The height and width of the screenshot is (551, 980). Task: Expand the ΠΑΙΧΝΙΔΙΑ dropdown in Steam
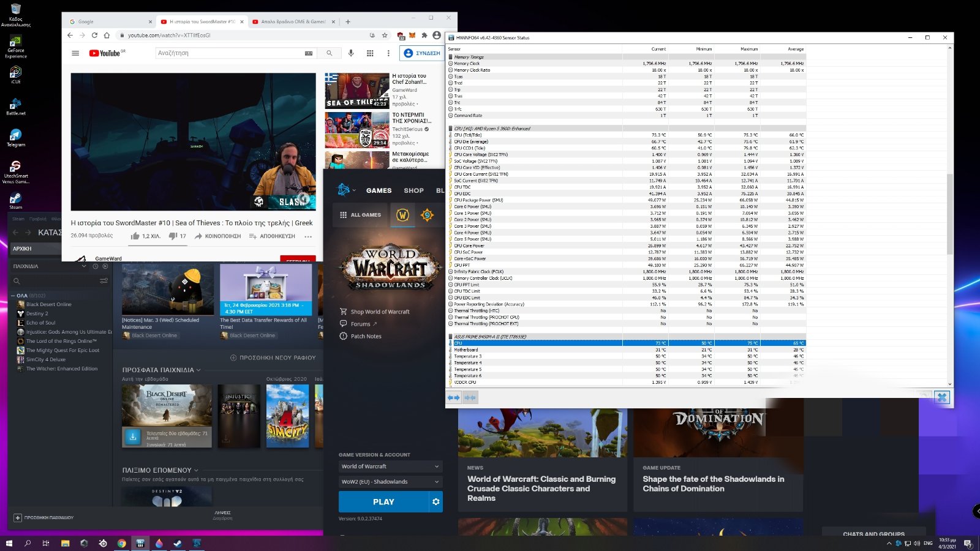(84, 266)
